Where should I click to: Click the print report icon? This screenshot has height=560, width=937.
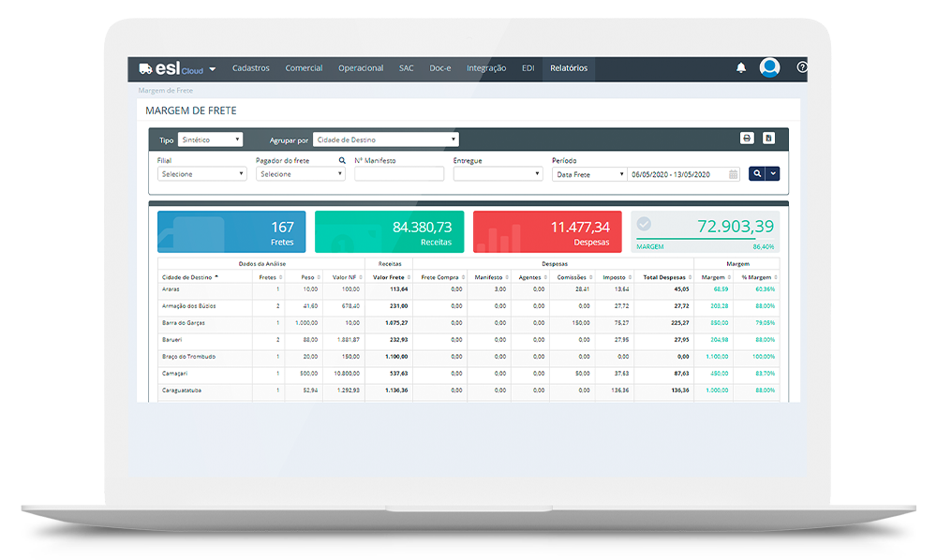pyautogui.click(x=747, y=139)
